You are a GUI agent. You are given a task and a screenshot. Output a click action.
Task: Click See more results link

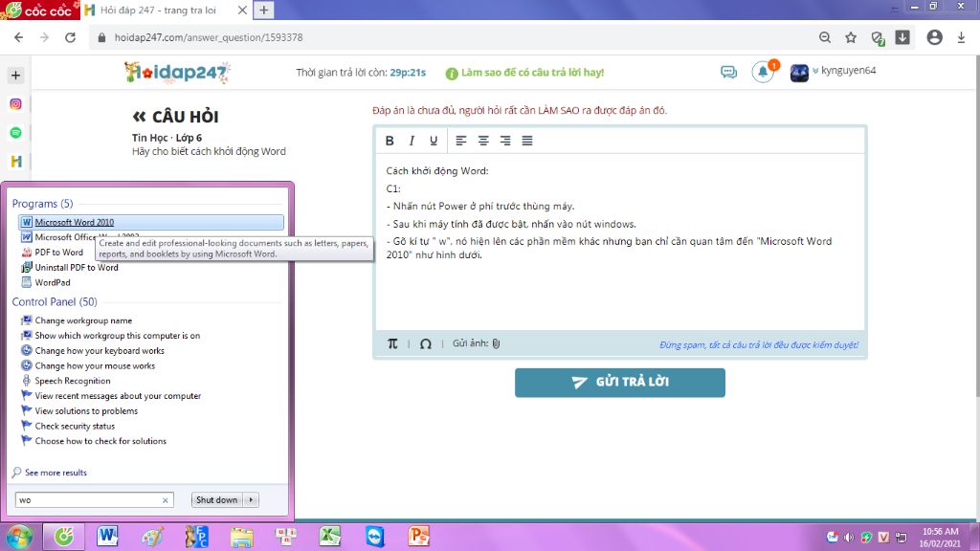click(x=56, y=473)
